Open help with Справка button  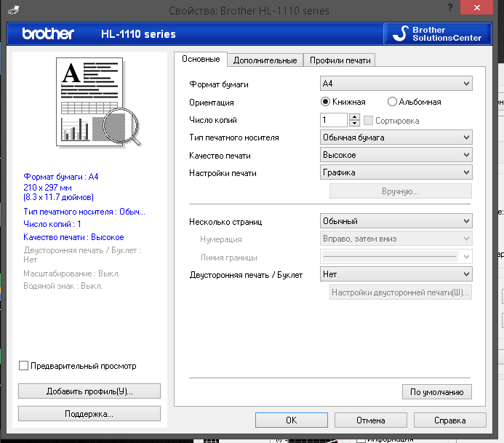tap(449, 420)
